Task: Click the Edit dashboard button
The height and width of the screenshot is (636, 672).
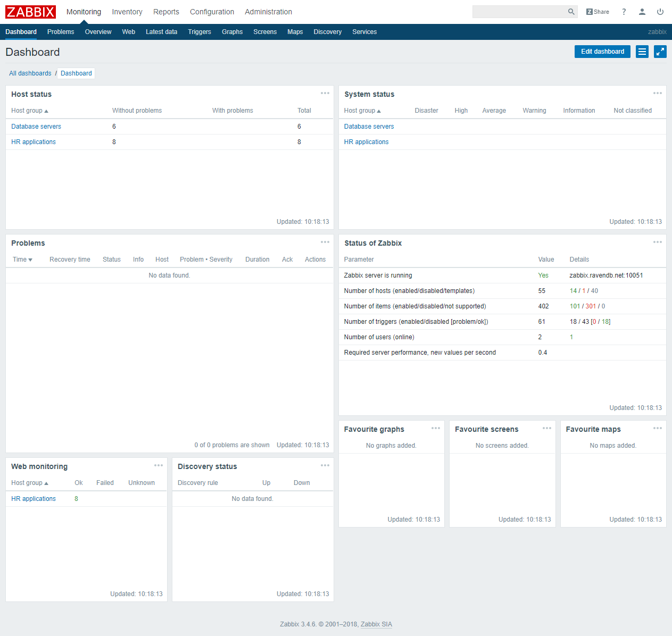Action: [x=602, y=52]
